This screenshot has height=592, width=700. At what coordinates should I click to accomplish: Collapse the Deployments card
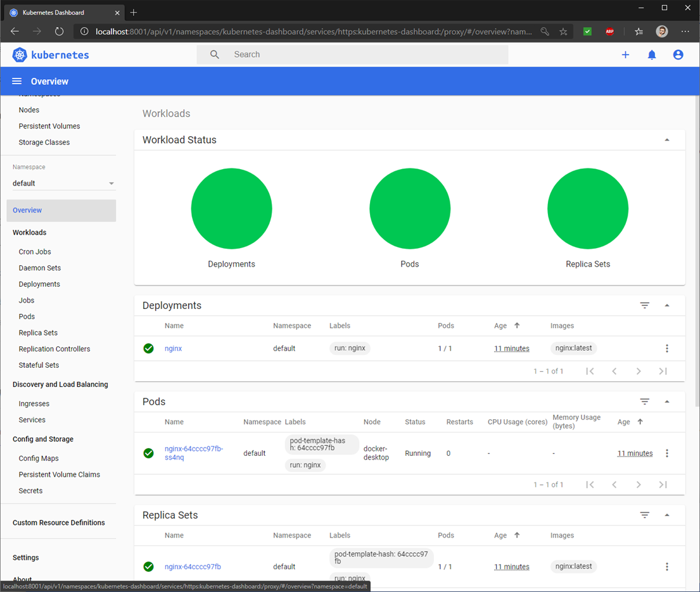(x=667, y=306)
